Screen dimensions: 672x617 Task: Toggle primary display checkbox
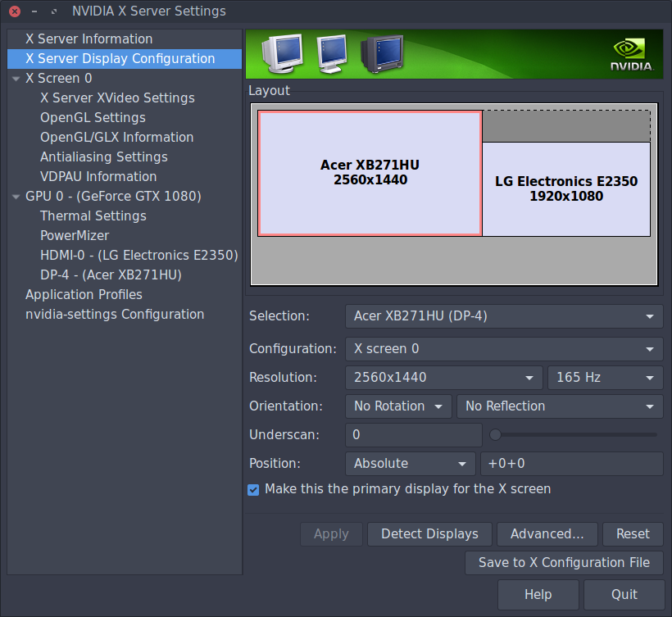[254, 489]
